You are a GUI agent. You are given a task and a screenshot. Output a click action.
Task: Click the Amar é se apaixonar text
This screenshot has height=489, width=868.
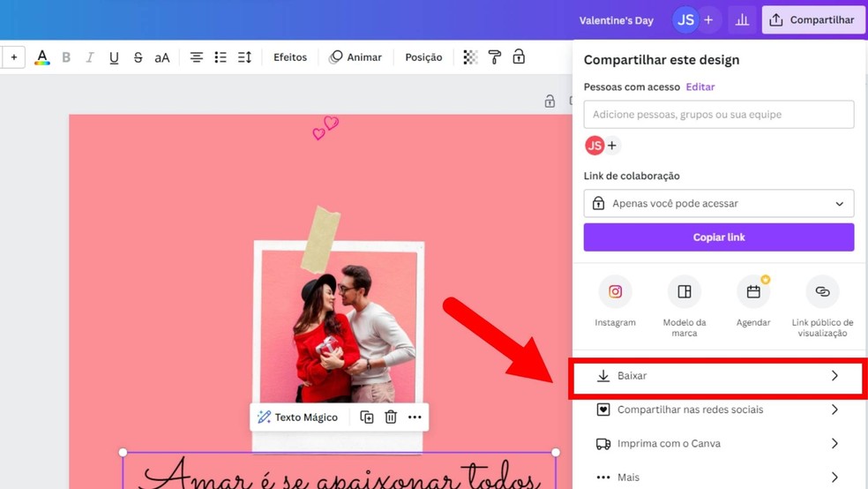point(339,473)
